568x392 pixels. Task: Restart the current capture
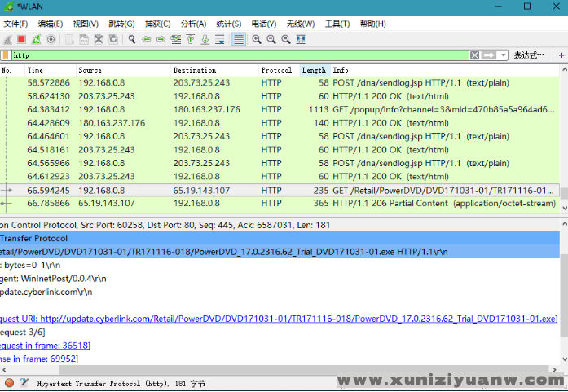[37, 39]
